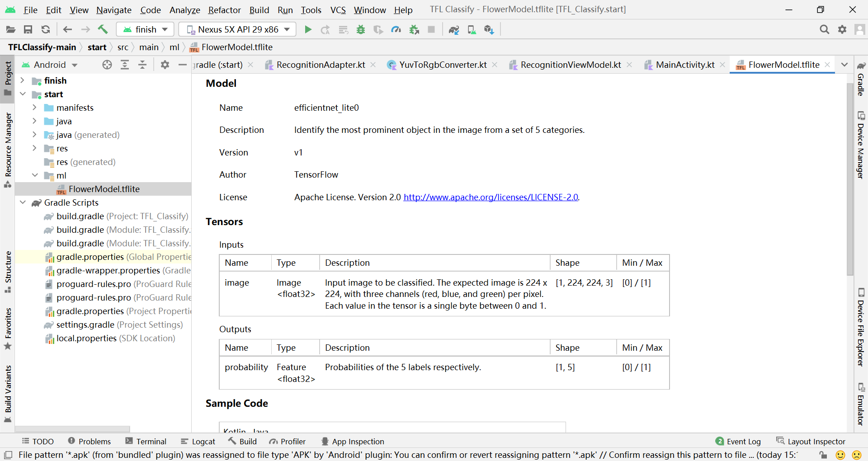This screenshot has width=868, height=461.
Task: Open the Apache License 2.0 link
Action: (x=491, y=197)
